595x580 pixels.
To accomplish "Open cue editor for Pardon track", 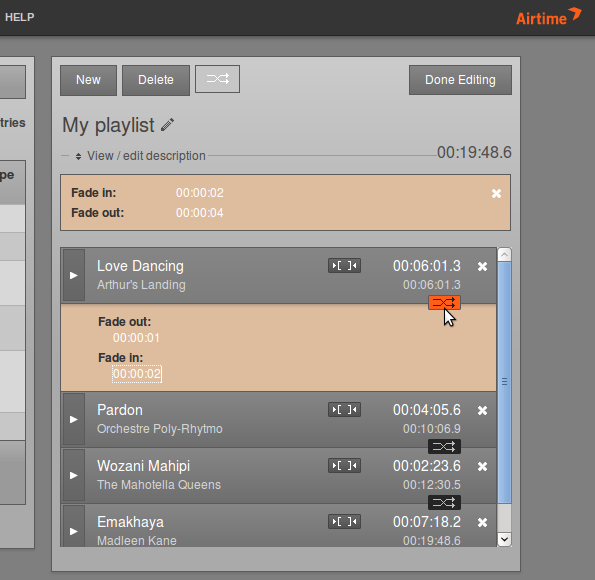I will [x=344, y=410].
